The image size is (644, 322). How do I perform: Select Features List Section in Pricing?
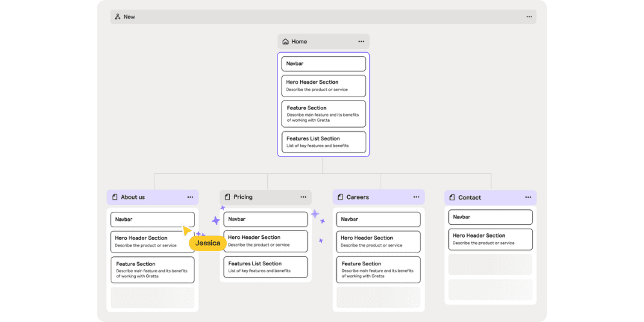click(266, 267)
